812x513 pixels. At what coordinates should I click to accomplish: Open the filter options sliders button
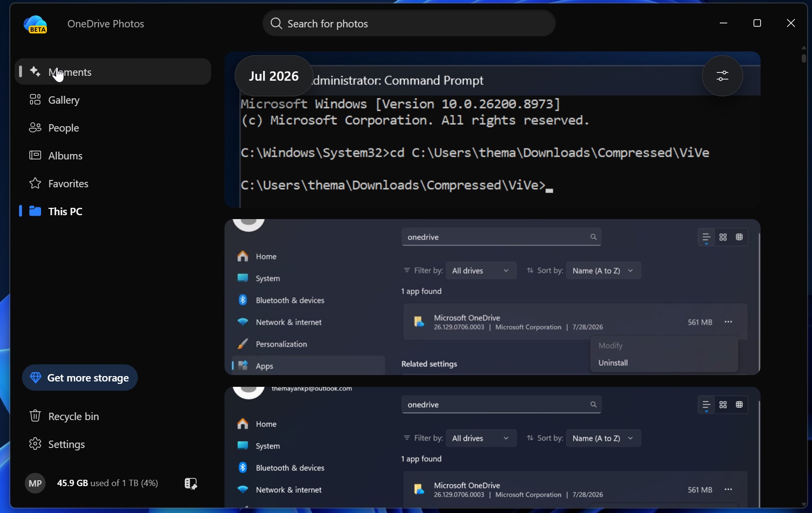click(723, 76)
